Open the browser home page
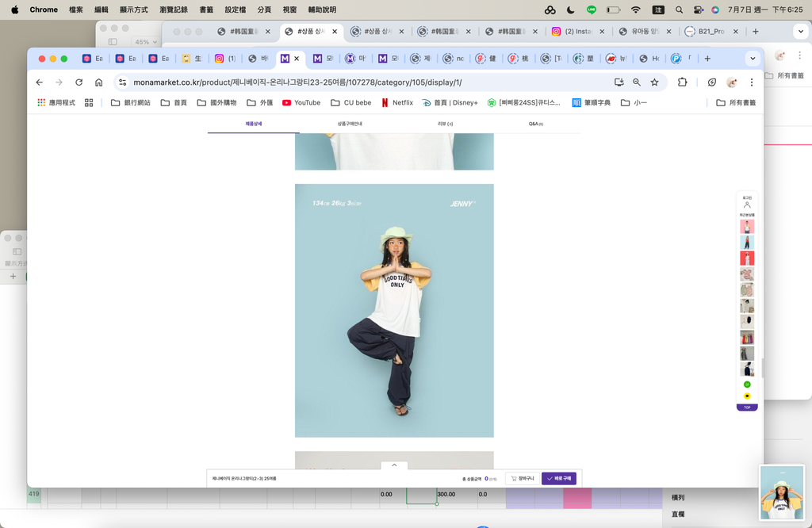The height and width of the screenshot is (528, 812). 99,82
